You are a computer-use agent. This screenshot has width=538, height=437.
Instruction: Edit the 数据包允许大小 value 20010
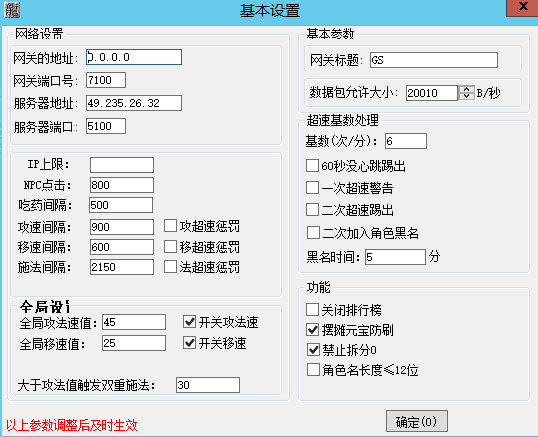tap(432, 93)
